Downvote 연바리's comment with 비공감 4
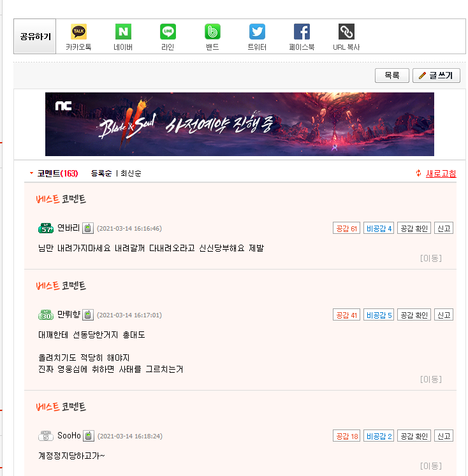The image size is (468, 476). (379, 228)
